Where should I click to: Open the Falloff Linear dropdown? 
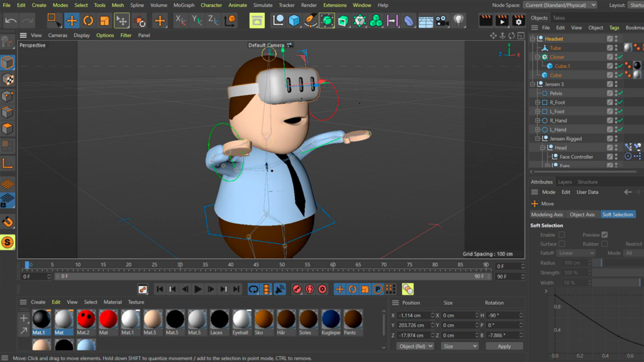576,253
